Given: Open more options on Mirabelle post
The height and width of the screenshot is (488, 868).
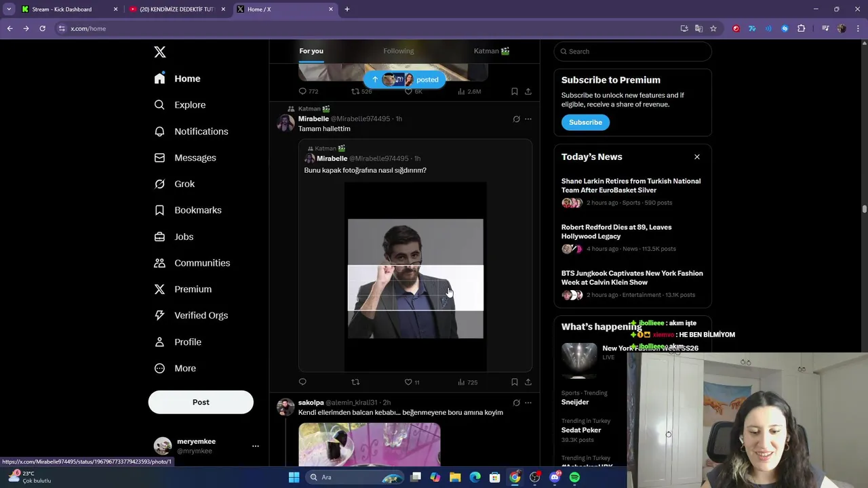Looking at the screenshot, I should tap(528, 119).
